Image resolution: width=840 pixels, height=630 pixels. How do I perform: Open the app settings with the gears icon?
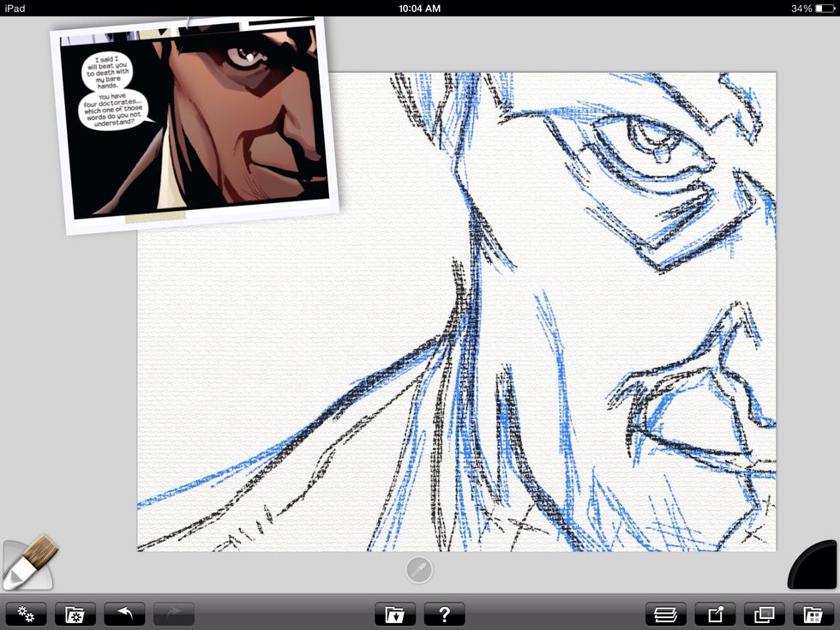[27, 614]
